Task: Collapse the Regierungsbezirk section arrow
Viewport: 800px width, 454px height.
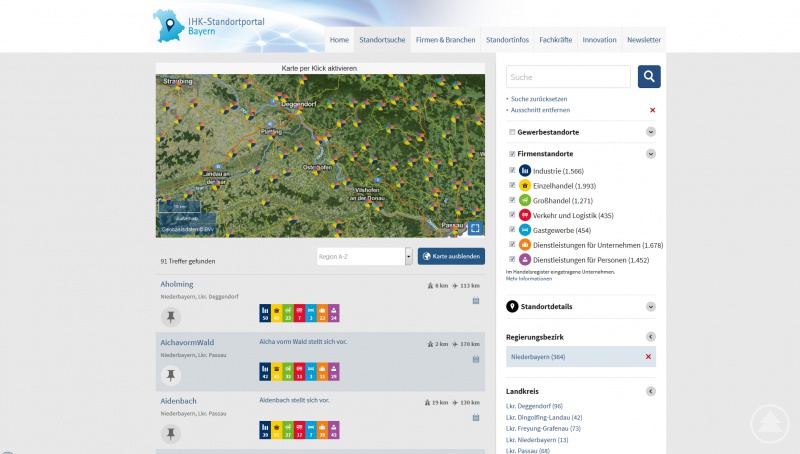Action: point(651,337)
